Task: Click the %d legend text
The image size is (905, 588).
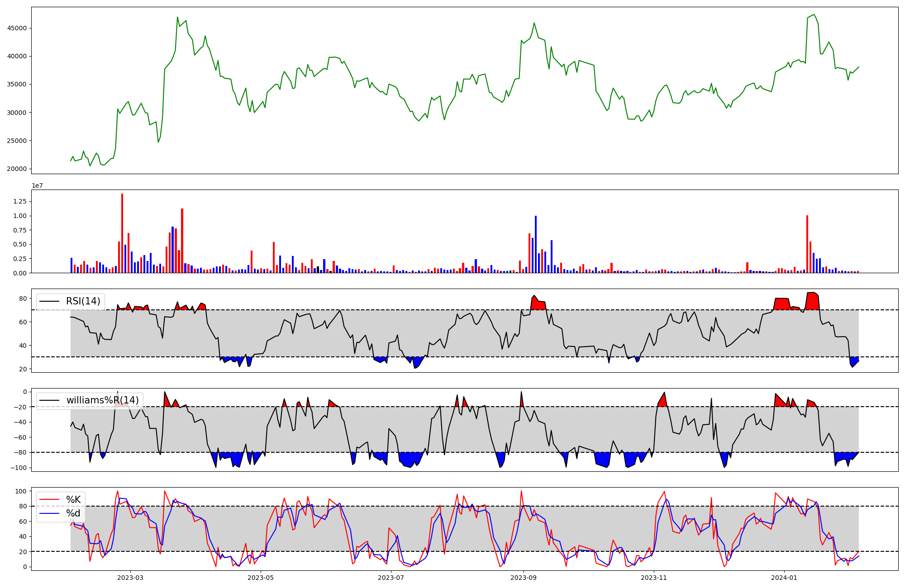Action: coord(73,513)
